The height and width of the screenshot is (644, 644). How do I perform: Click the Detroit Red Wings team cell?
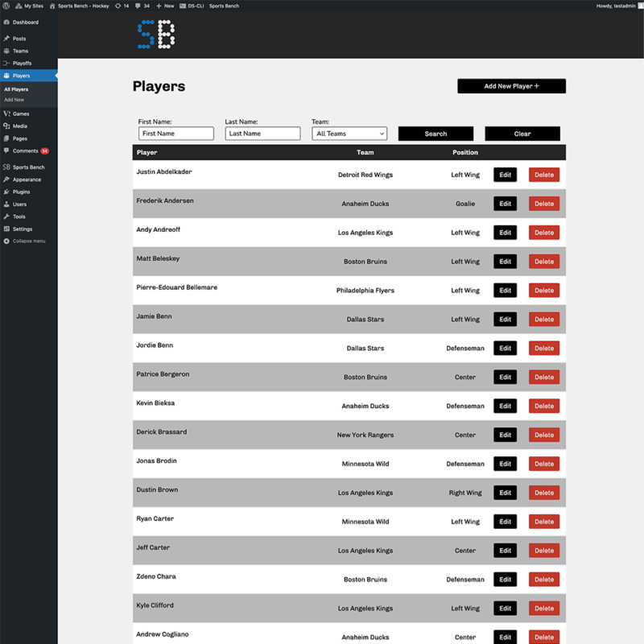tap(365, 175)
